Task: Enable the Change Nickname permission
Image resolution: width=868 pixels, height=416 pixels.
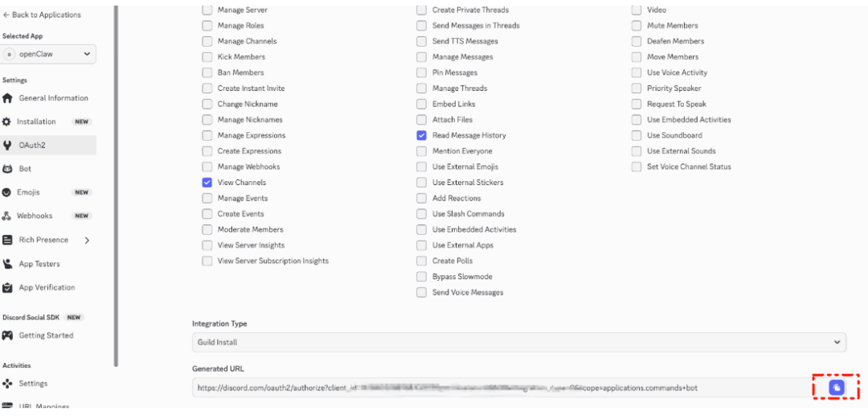Action: [x=207, y=104]
